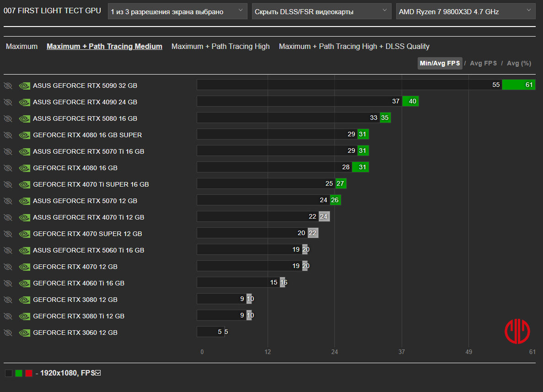543x392 pixels.
Task: Expand the DLSS/FSR video cards dropdown
Action: [x=322, y=11]
